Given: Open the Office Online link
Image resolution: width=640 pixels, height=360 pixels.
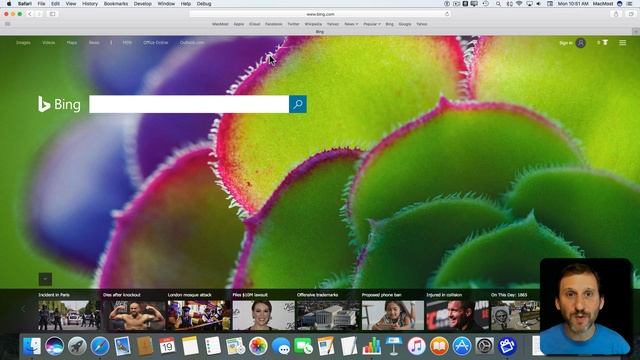Looking at the screenshot, I should click(x=156, y=42).
